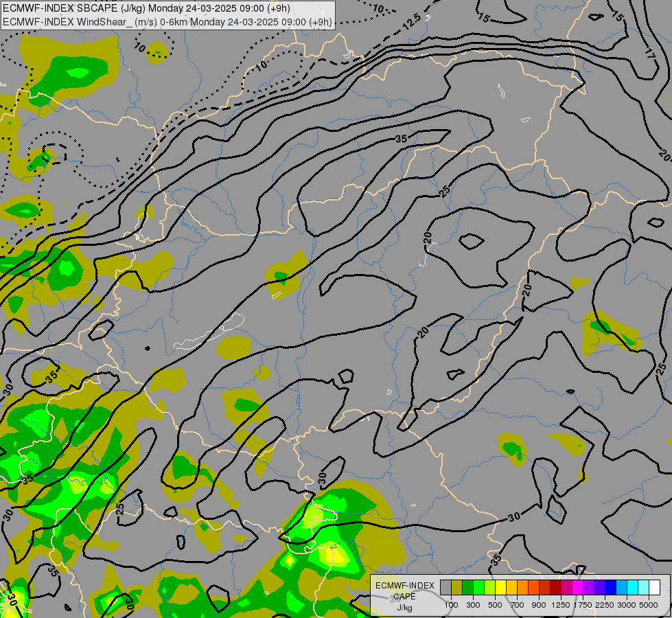The height and width of the screenshot is (618, 672).
Task: Click the CAPE label in the legend
Action: (405, 597)
